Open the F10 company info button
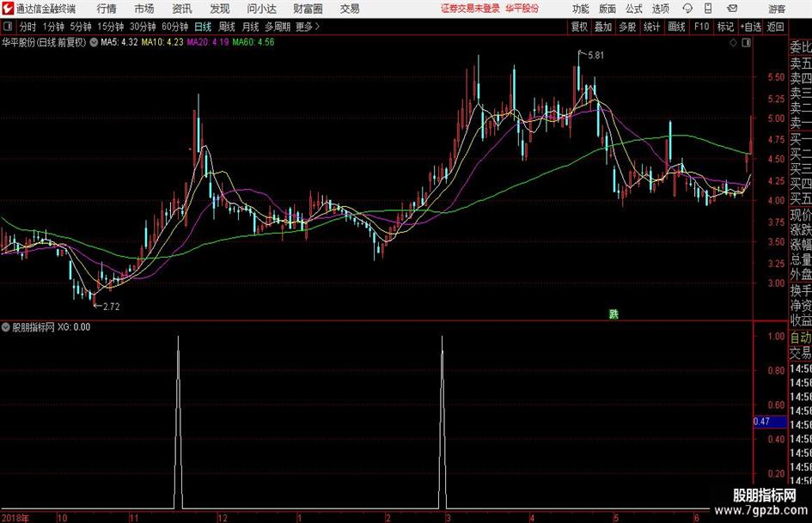Viewport: 812px width, 523px height. [x=701, y=27]
